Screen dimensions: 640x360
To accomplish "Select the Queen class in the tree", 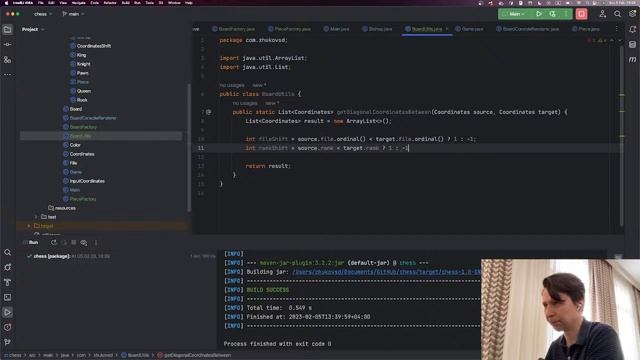I will tap(84, 91).
